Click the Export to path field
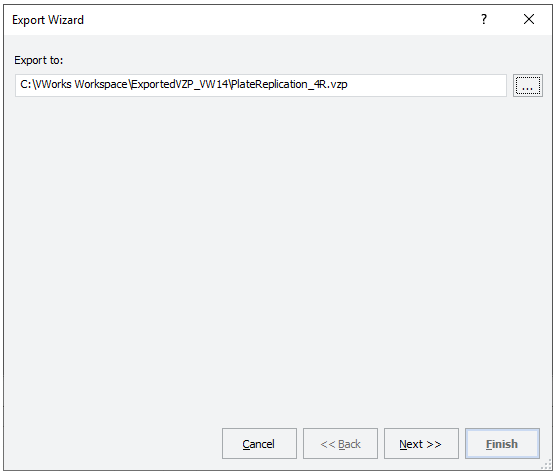 click(261, 85)
